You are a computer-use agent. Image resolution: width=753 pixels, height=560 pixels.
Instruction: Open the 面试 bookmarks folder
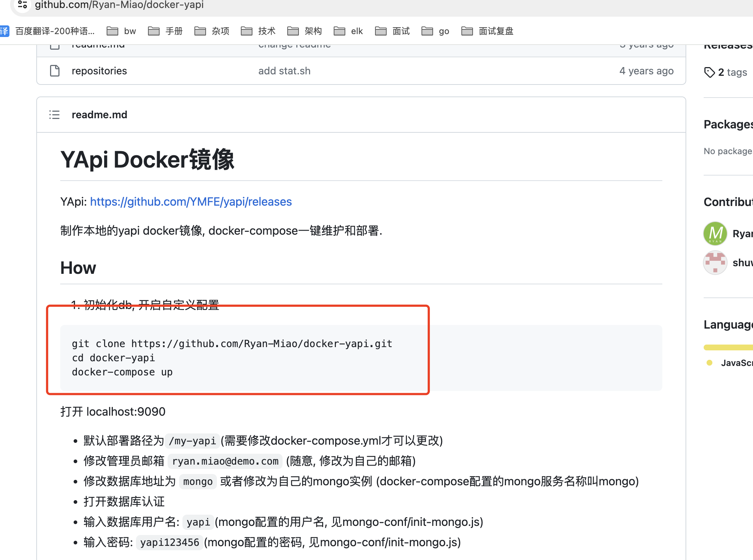click(392, 31)
